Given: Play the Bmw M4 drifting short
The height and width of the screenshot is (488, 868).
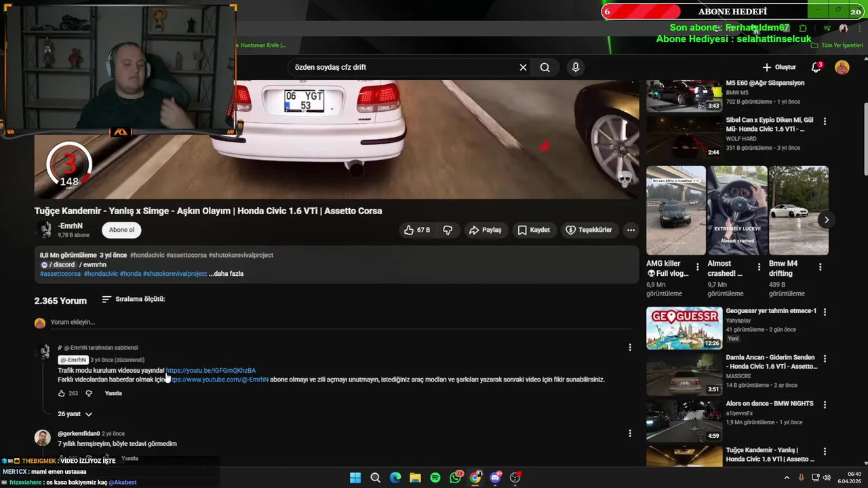Looking at the screenshot, I should click(x=799, y=210).
